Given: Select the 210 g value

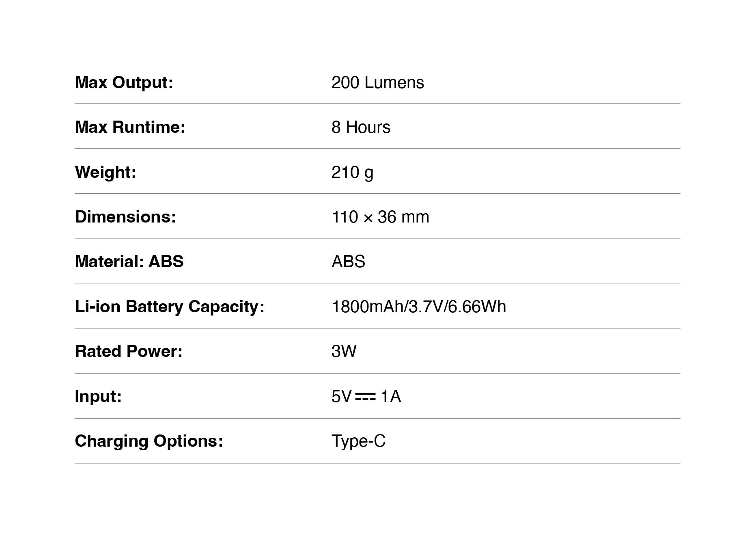Looking at the screenshot, I should pyautogui.click(x=352, y=173).
